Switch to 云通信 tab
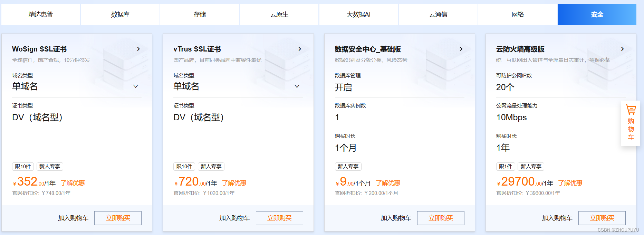Screen dimensions: 644x235 pos(438,15)
